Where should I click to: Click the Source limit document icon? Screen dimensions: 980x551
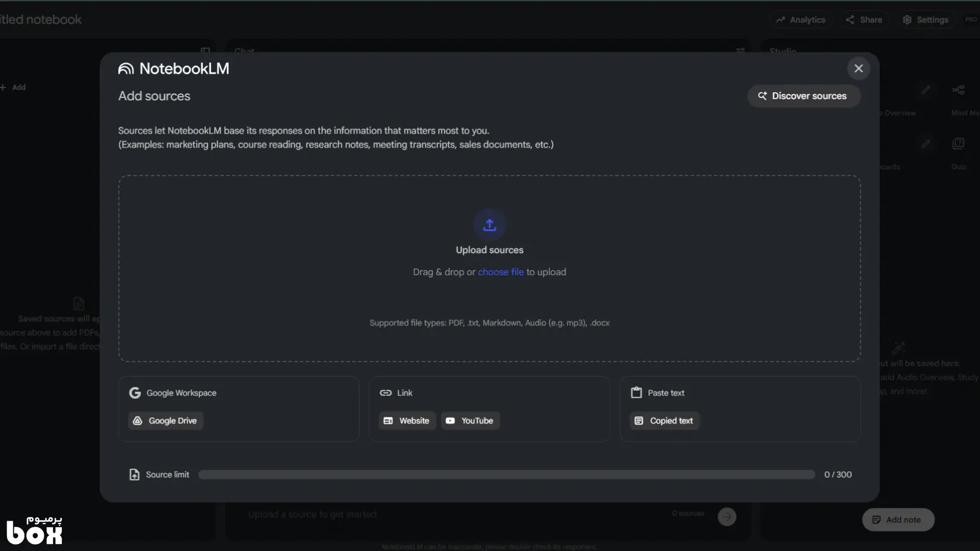tap(134, 475)
